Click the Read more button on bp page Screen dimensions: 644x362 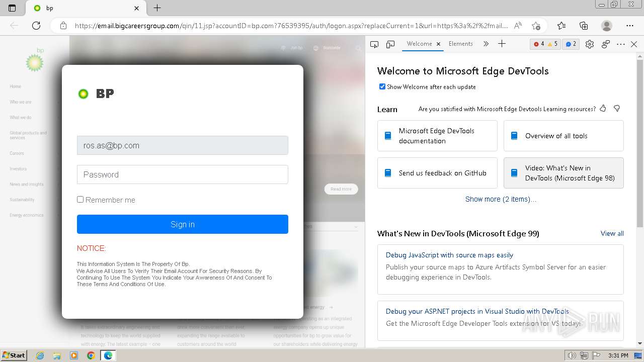(x=341, y=189)
